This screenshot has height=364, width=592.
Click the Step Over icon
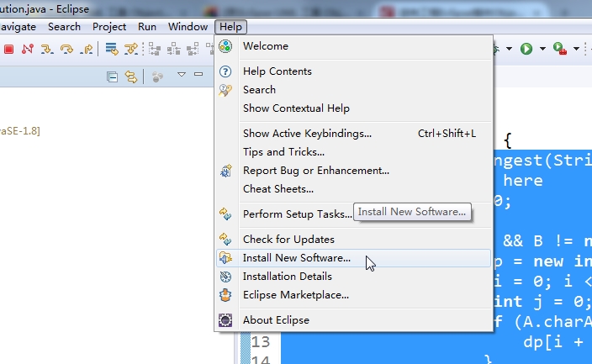[66, 49]
